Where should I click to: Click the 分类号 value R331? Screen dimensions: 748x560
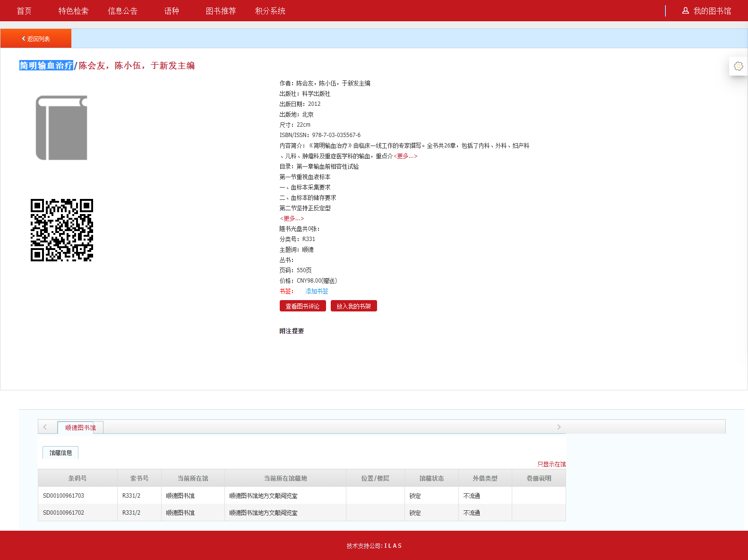pyautogui.click(x=309, y=239)
